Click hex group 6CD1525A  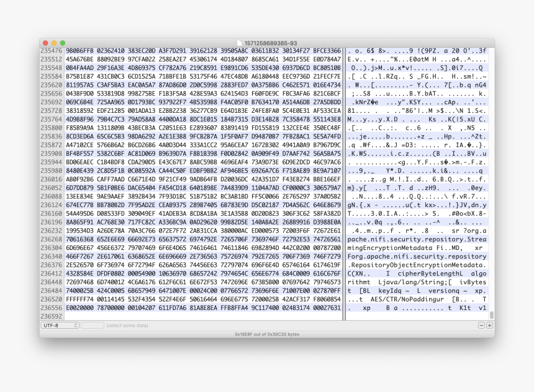click(x=142, y=76)
